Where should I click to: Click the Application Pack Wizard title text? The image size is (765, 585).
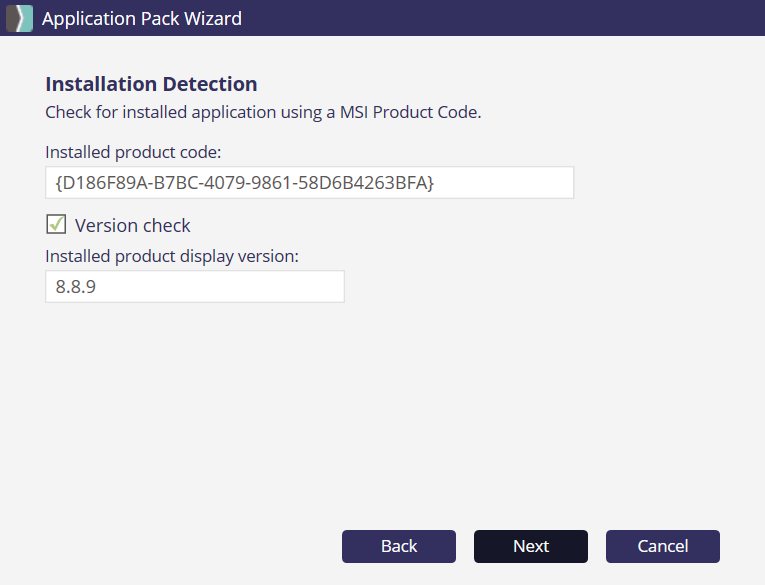point(141,18)
